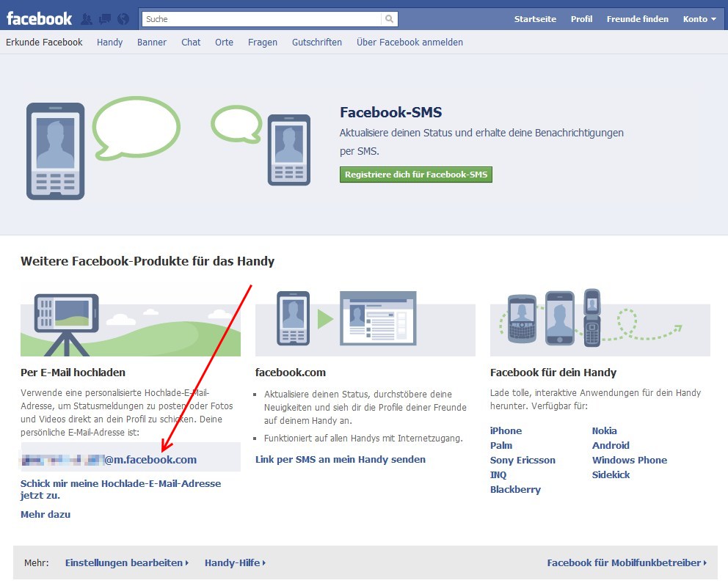The image size is (728, 583).
Task: Click into the Suche search field
Action: point(261,19)
